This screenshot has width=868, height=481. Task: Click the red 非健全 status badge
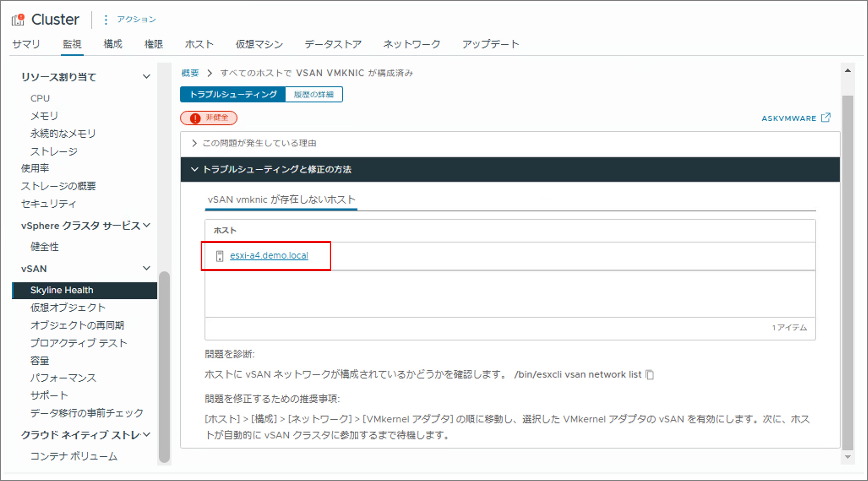208,118
